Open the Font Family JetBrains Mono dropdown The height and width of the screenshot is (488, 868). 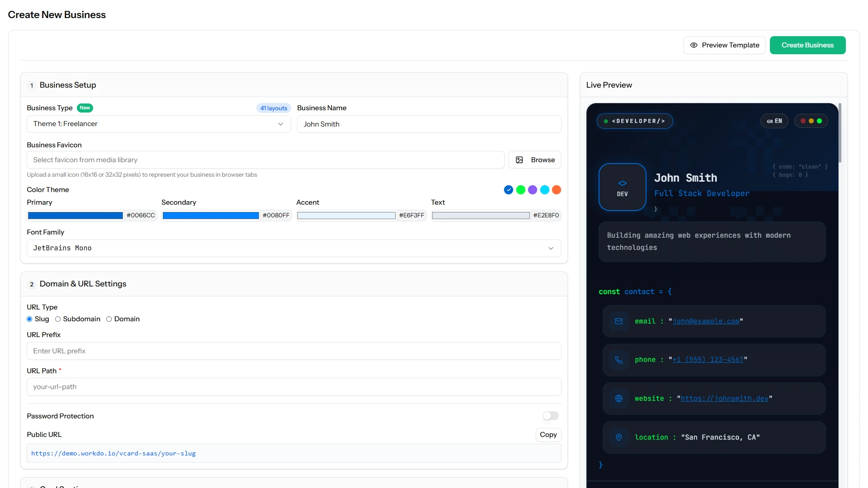pos(294,248)
